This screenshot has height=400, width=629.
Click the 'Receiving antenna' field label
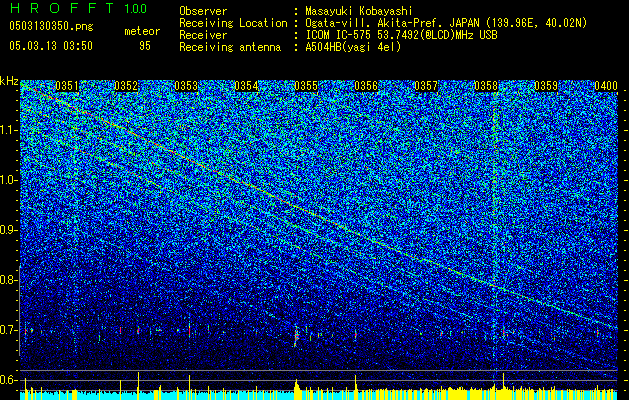(230, 47)
